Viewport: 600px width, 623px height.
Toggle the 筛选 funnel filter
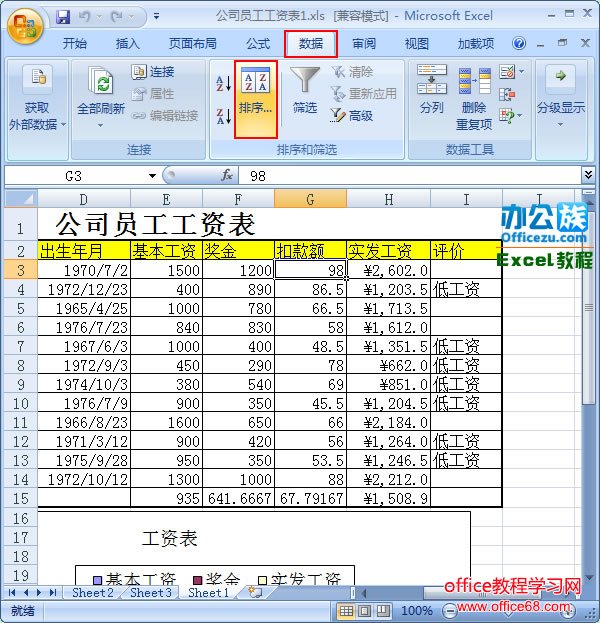coord(305,91)
